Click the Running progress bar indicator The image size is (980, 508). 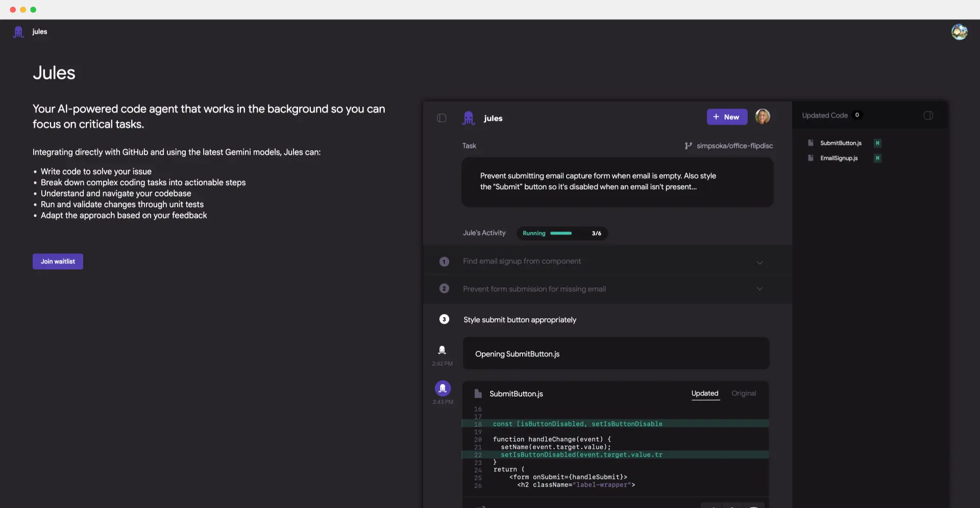click(x=561, y=233)
